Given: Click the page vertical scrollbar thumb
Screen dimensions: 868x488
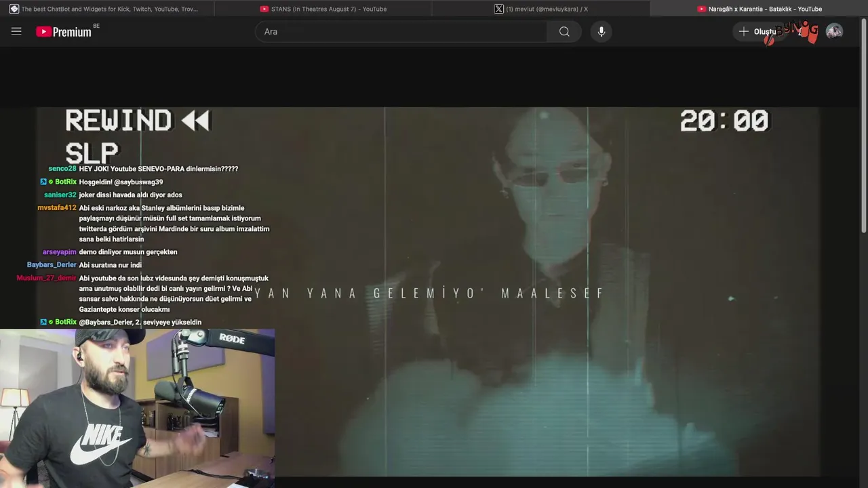Looking at the screenshot, I should pos(863,126).
